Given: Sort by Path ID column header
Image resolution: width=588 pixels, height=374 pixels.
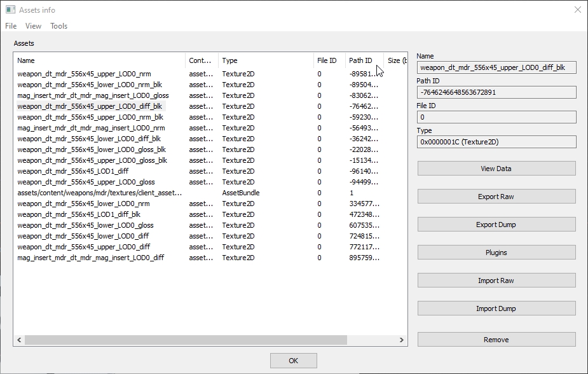Looking at the screenshot, I should (x=360, y=60).
